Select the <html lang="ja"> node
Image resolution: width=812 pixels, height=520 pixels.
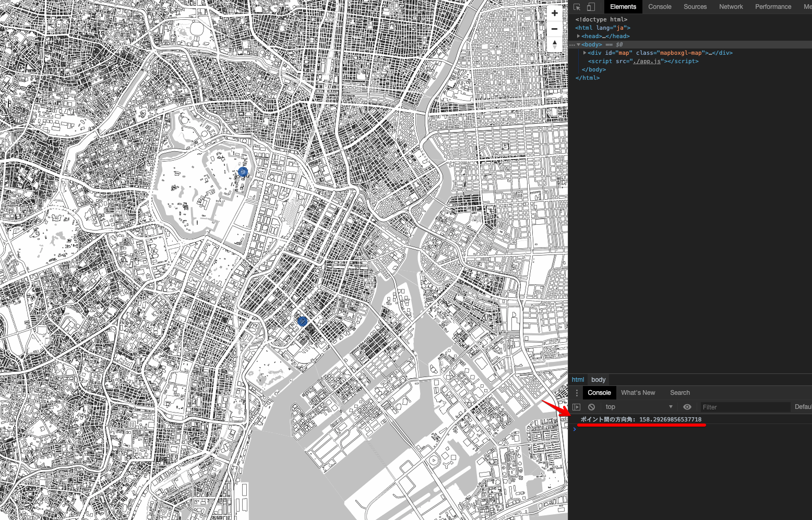click(603, 28)
